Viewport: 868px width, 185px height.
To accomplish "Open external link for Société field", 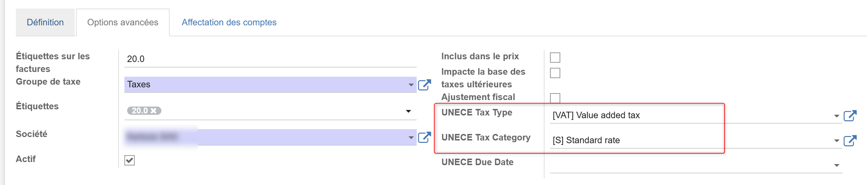I will click(424, 137).
